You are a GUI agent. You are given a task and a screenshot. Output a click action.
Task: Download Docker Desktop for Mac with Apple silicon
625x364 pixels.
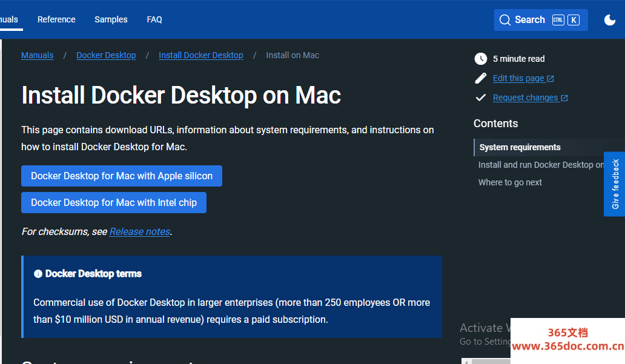click(x=122, y=176)
